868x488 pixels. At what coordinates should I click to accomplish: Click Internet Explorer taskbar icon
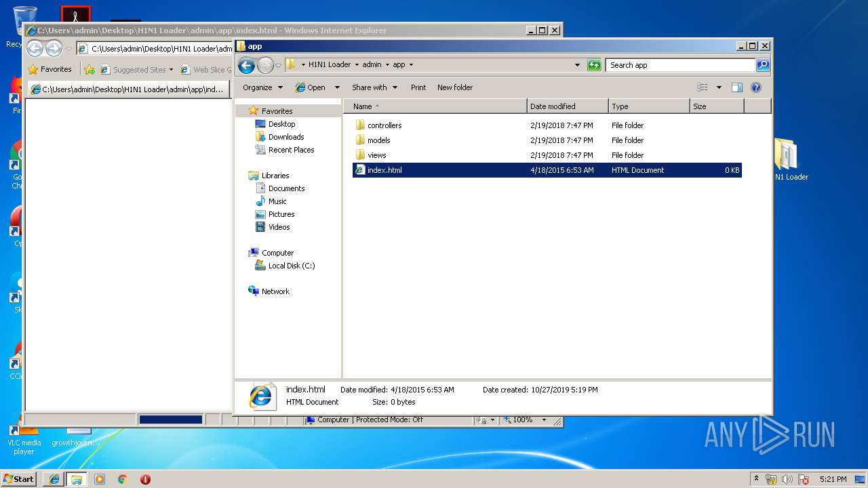54,479
